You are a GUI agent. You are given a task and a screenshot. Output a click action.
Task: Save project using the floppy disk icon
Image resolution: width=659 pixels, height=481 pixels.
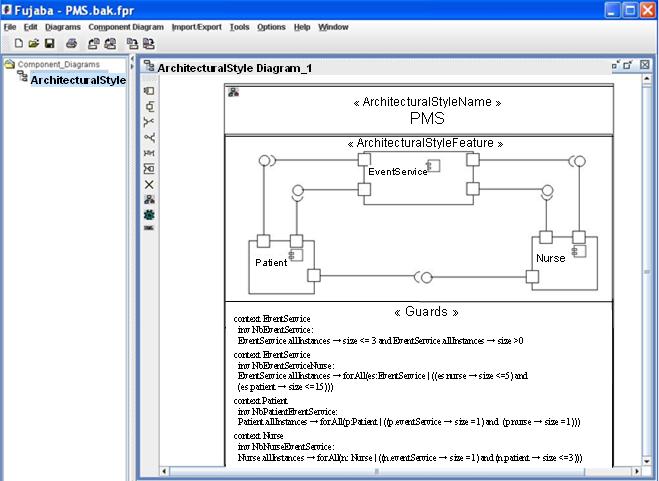(49, 44)
